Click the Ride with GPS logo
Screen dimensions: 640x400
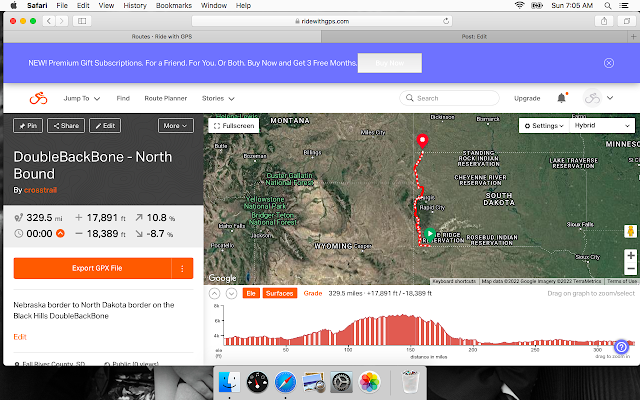point(38,98)
